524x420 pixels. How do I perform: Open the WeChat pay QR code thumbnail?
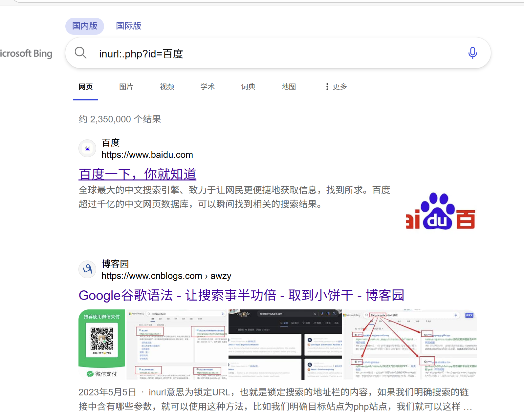click(102, 344)
